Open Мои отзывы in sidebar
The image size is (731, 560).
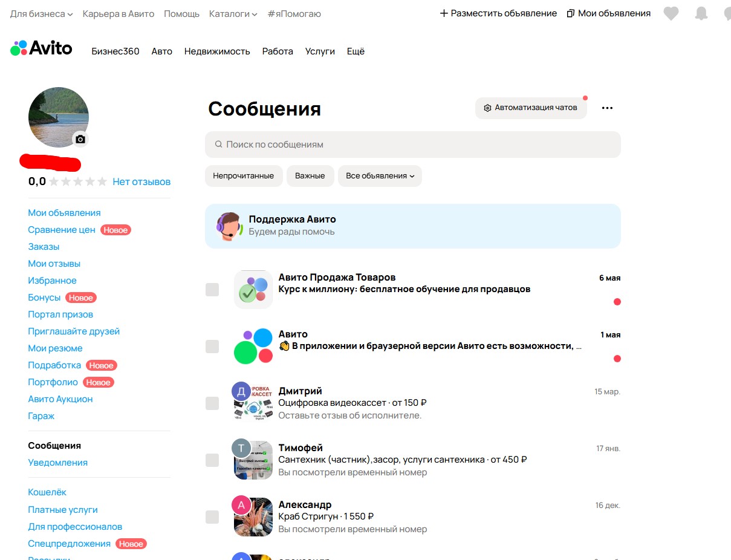click(54, 264)
